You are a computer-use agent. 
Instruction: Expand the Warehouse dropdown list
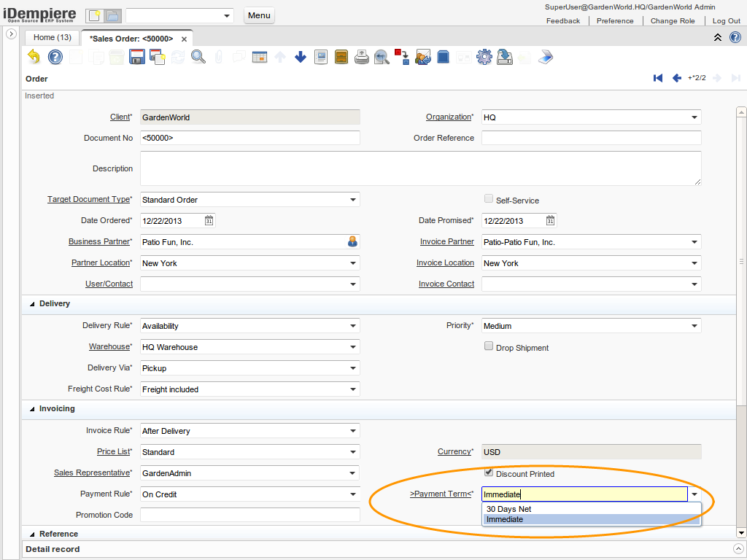pyautogui.click(x=353, y=347)
